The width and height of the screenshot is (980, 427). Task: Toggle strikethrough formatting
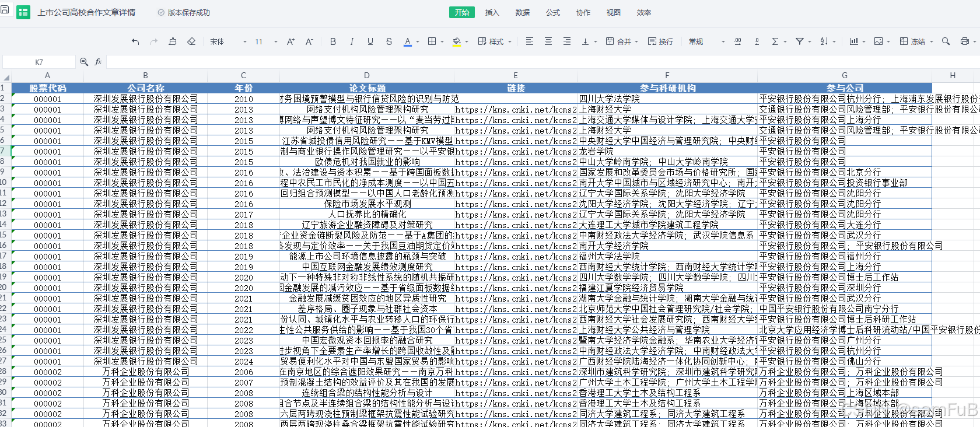click(389, 41)
